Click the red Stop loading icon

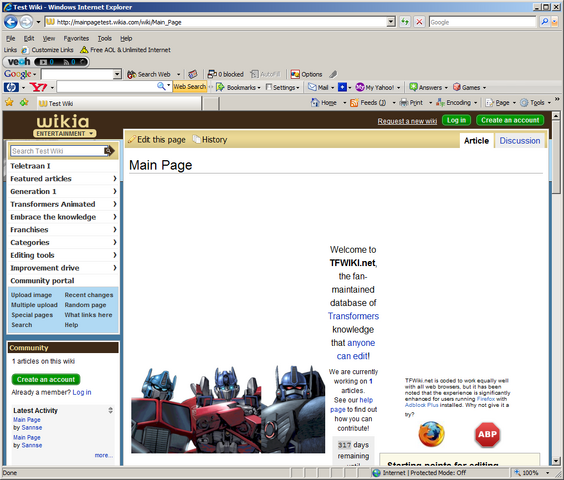click(x=419, y=22)
